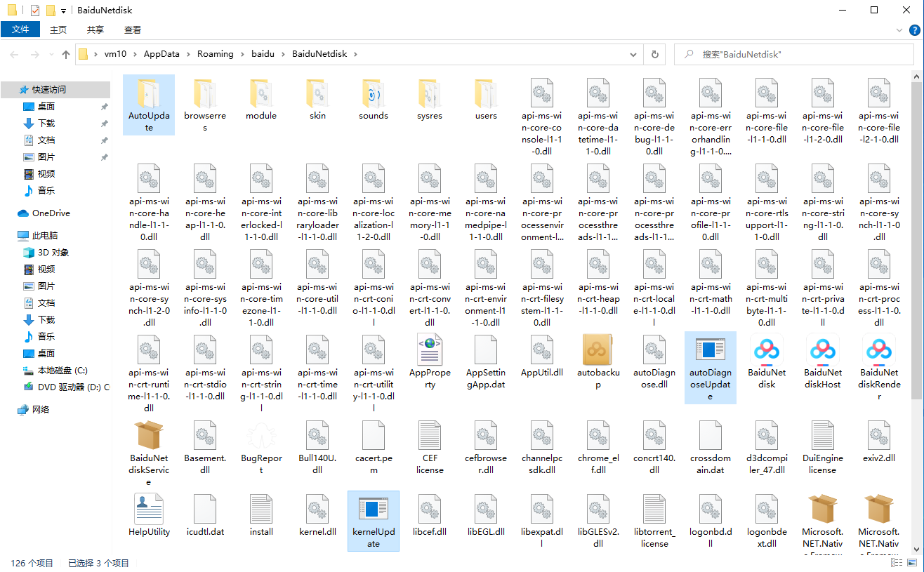Viewport: 924px width, 572px height.
Task: Open the module folder
Action: click(x=261, y=98)
